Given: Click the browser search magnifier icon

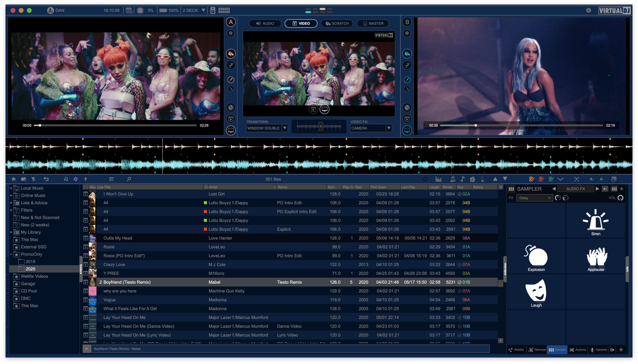Looking at the screenshot, I should point(129,179).
